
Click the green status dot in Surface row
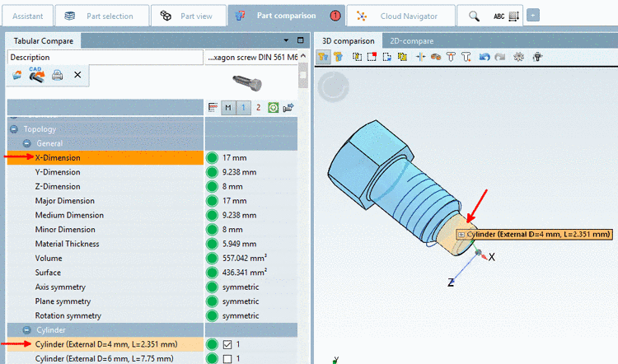coord(212,273)
